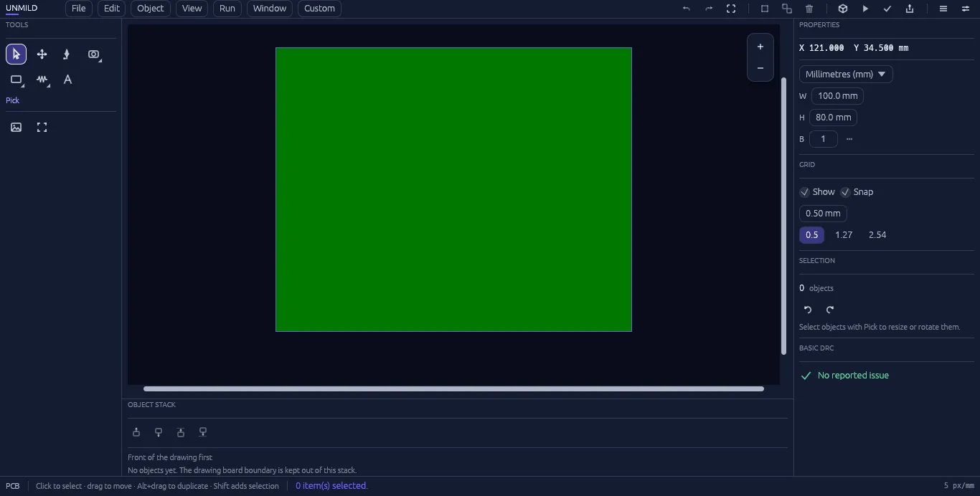Image resolution: width=980 pixels, height=496 pixels.
Task: Click the trash delete icon
Action: click(x=809, y=9)
